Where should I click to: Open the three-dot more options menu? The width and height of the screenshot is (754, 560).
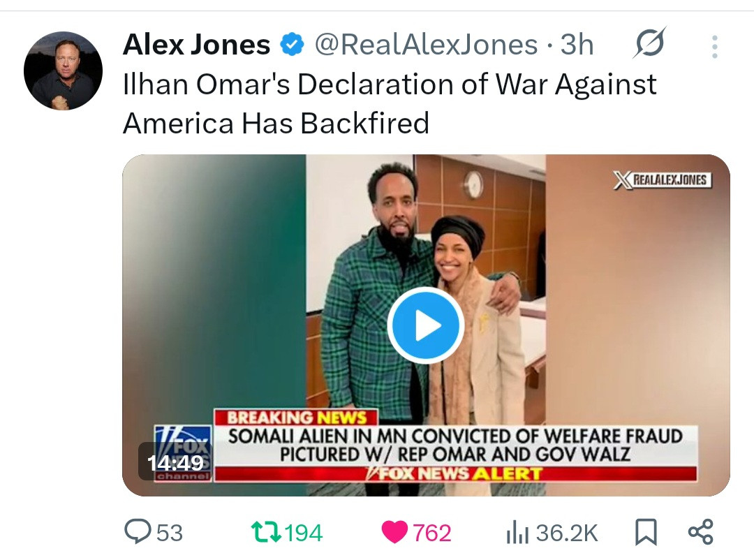715,47
